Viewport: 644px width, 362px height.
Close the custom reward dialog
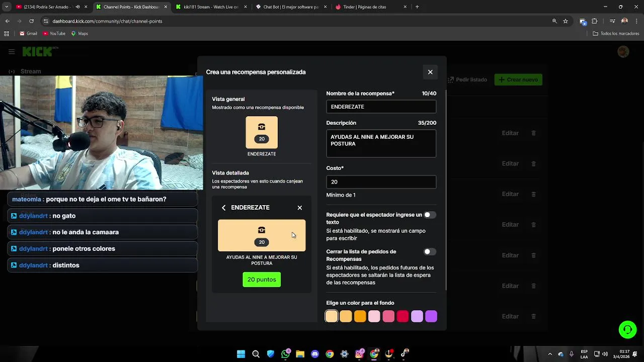430,72
